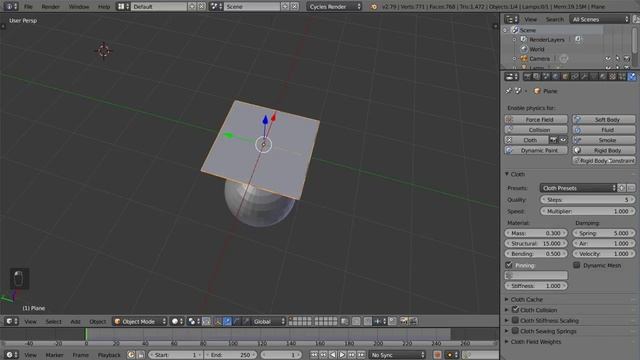Click the Pinning vertex group field

[536, 276]
